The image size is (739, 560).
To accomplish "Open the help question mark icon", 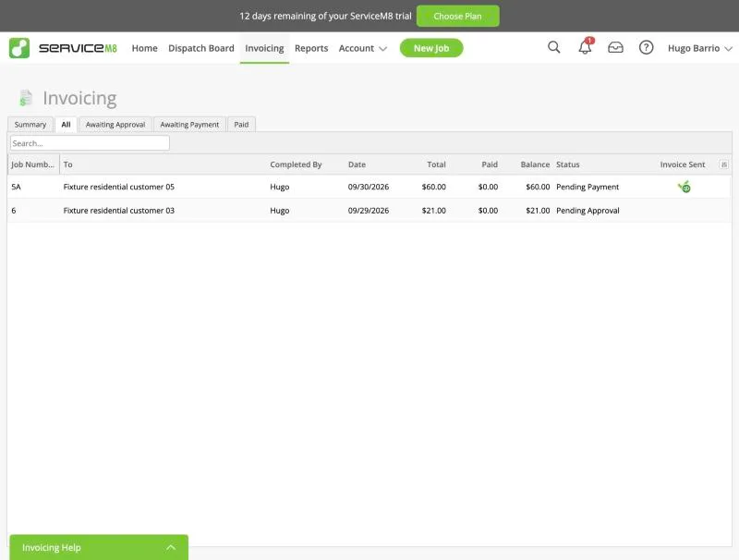I will (646, 47).
